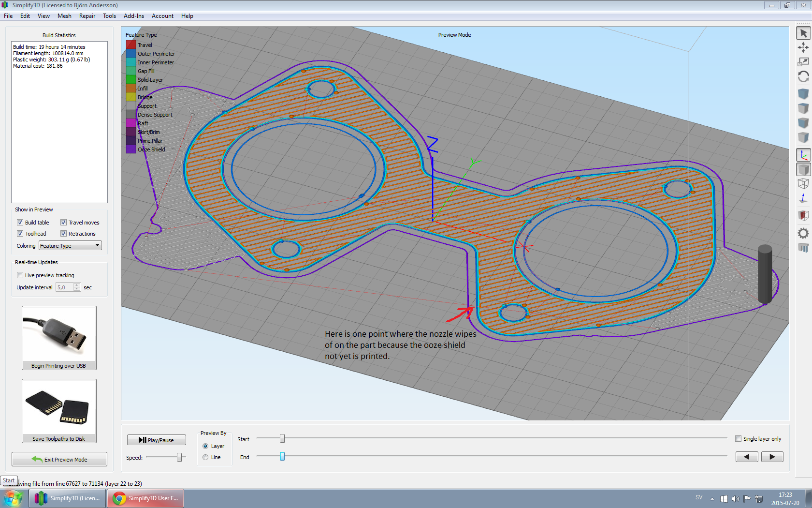This screenshot has width=812, height=508.
Task: Click the Play/Pause button
Action: [157, 440]
